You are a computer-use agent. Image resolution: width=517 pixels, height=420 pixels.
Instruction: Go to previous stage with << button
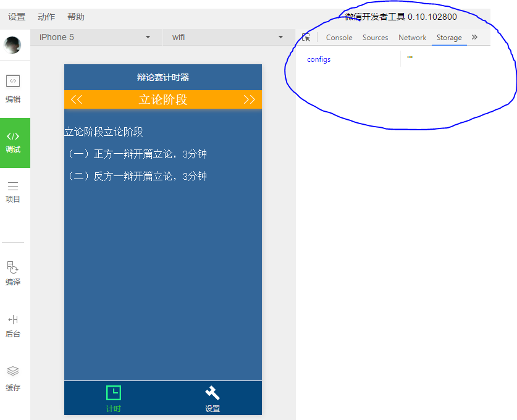[x=77, y=99]
